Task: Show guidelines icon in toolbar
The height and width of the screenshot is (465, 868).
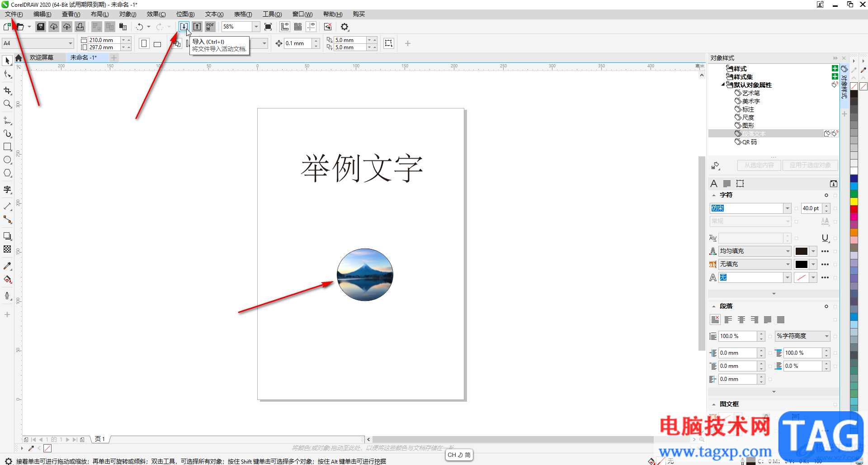Action: [x=311, y=27]
